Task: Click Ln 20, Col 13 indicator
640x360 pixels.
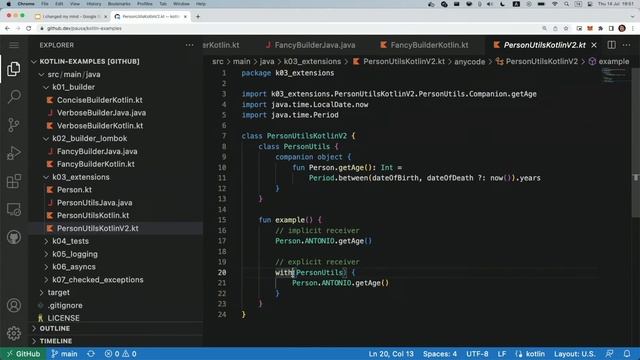Action: (391, 354)
